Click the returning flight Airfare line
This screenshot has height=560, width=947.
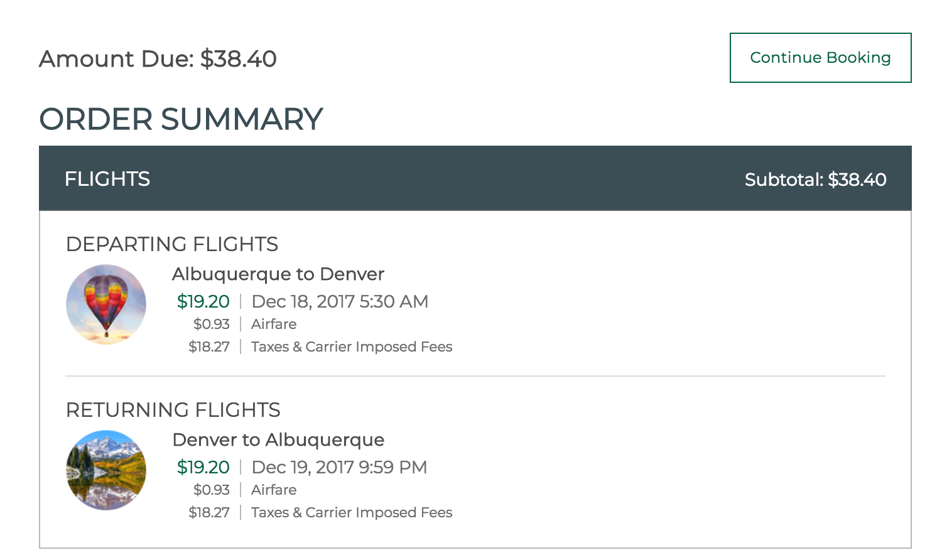point(273,490)
